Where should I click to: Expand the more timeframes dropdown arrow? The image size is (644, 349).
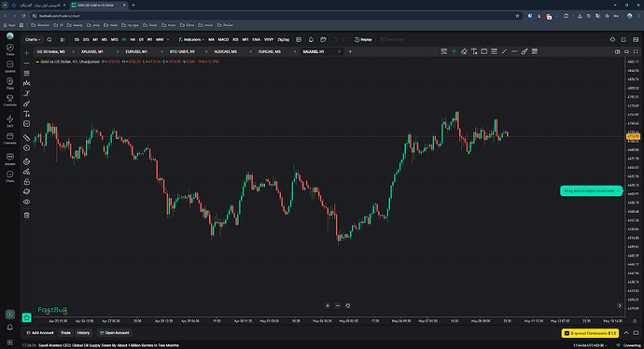click(168, 40)
